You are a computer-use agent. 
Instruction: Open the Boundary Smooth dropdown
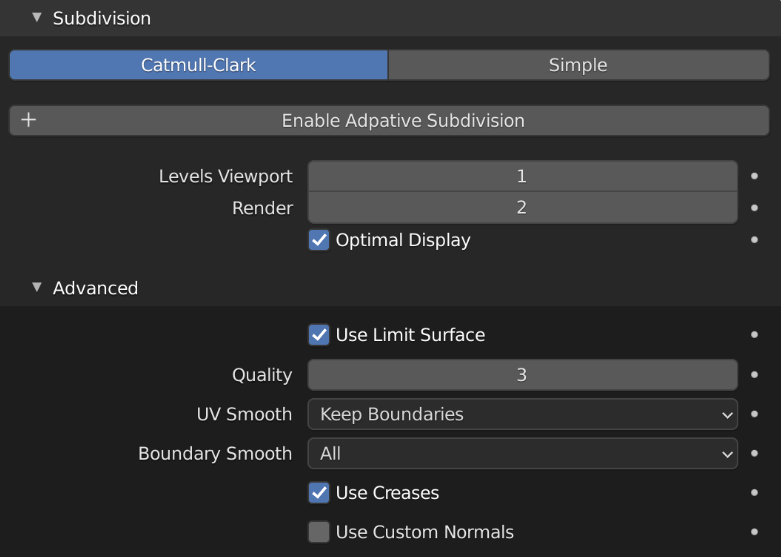(x=522, y=453)
